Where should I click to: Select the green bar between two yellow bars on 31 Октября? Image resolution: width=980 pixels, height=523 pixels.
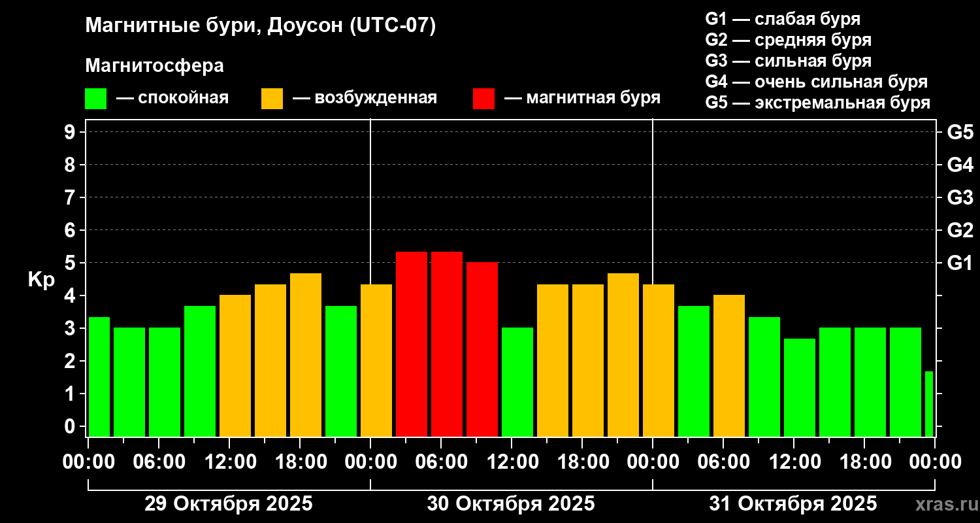point(694,371)
